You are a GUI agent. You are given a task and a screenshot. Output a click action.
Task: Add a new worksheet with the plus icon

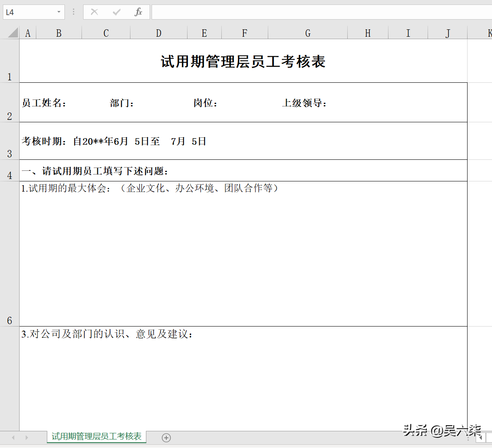(x=166, y=437)
